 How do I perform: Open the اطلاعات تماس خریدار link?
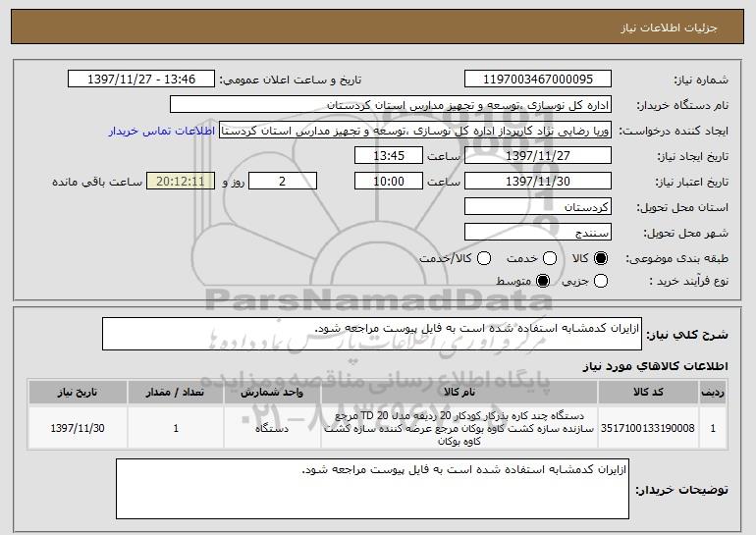click(x=162, y=131)
